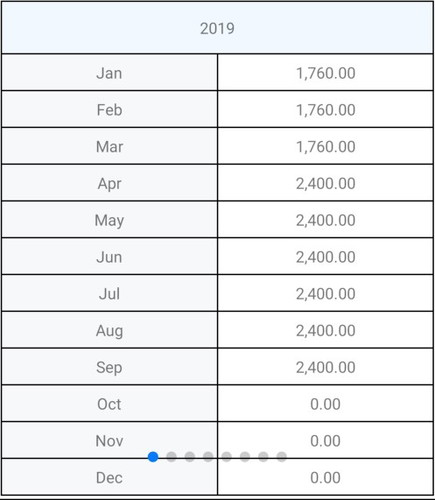Select the Dec month cell
435x500 pixels.
109,477
